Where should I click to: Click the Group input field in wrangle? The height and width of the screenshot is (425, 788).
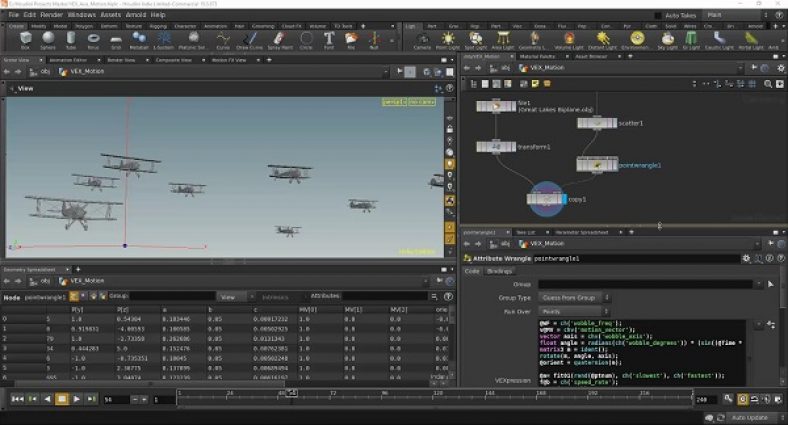coord(647,284)
